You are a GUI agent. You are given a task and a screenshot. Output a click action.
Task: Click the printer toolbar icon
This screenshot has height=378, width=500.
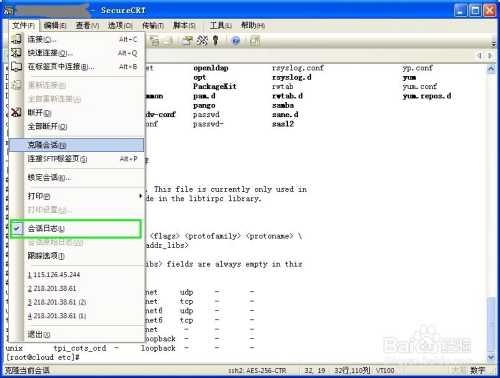(168, 41)
